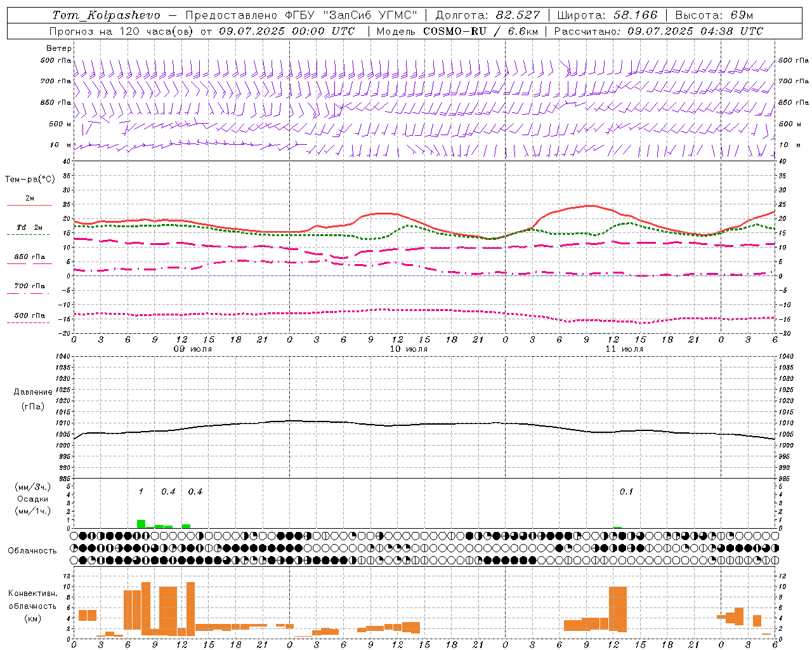Image resolution: width=812 pixels, height=650 pixels.
Task: Click the 500 гПа temperature legend entry
Action: 30,315
